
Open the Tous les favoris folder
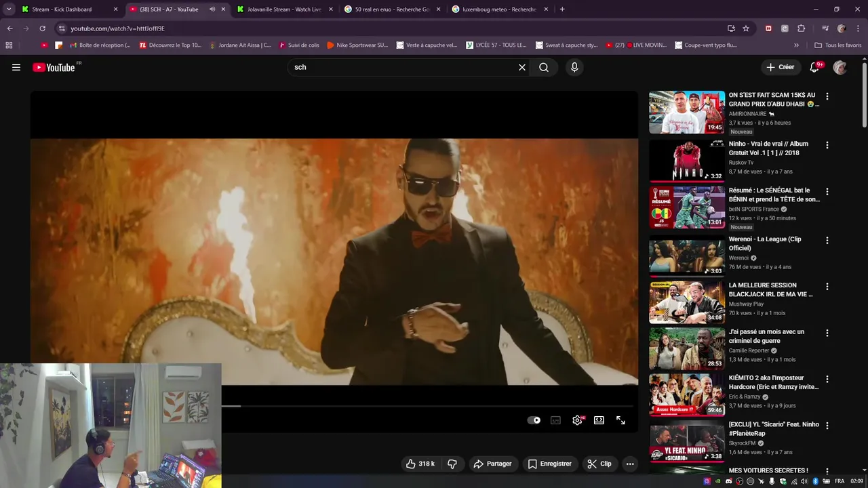[x=838, y=45]
